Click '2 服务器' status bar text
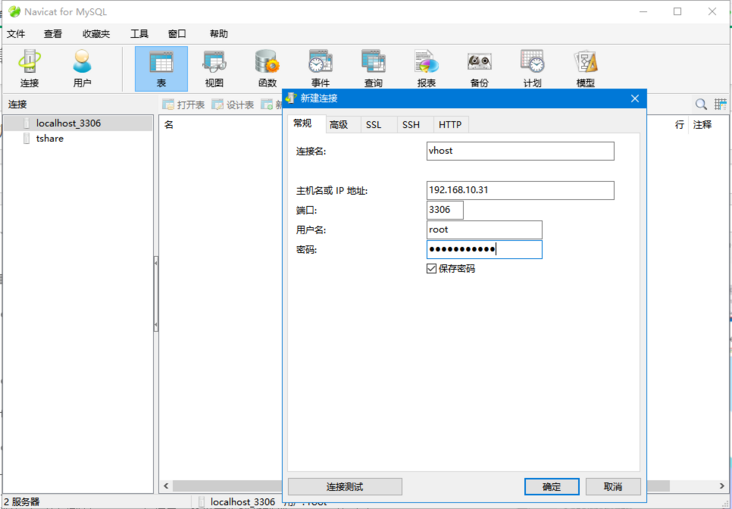 (21, 502)
